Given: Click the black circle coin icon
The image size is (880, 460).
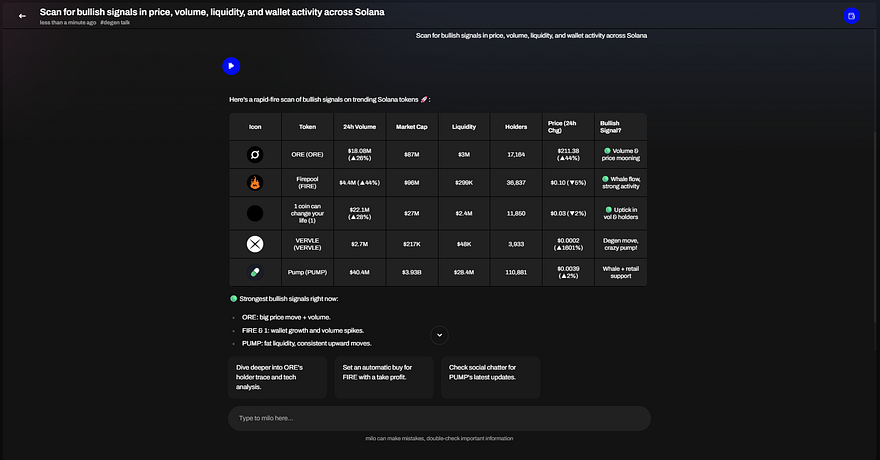Looking at the screenshot, I should click(255, 213).
